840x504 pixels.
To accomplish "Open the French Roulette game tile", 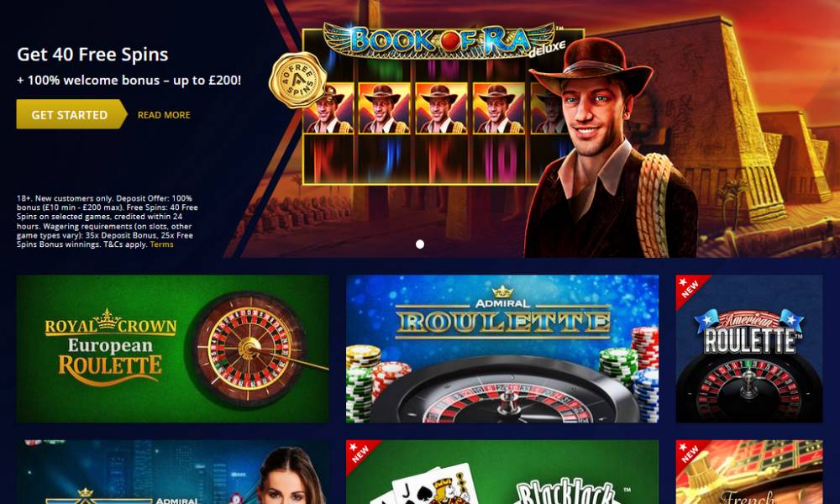I will (749, 472).
